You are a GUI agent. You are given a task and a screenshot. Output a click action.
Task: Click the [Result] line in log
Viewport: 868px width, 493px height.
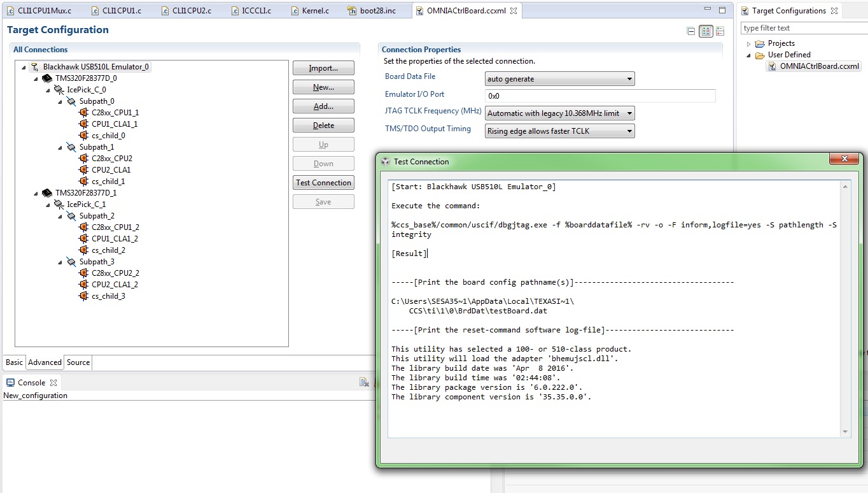(x=409, y=254)
